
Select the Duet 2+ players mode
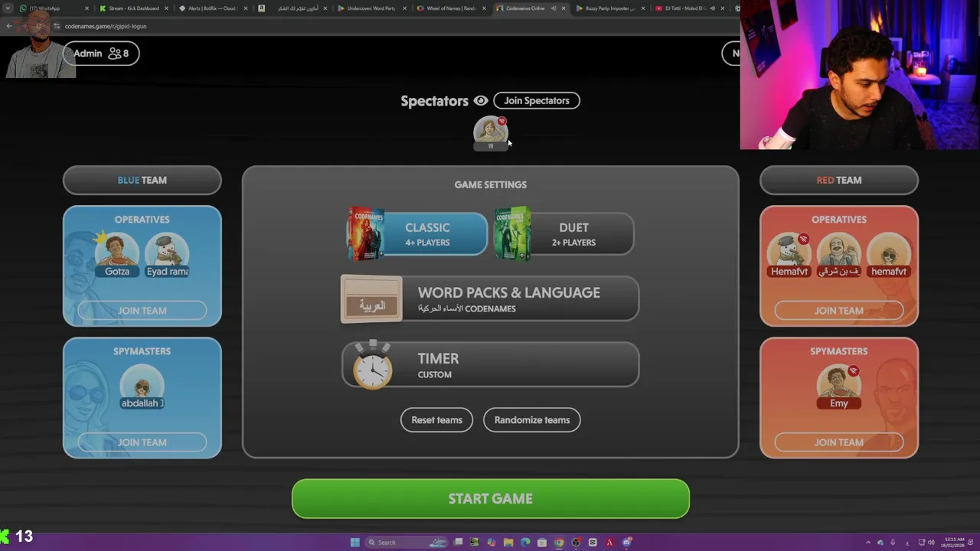[x=565, y=234]
